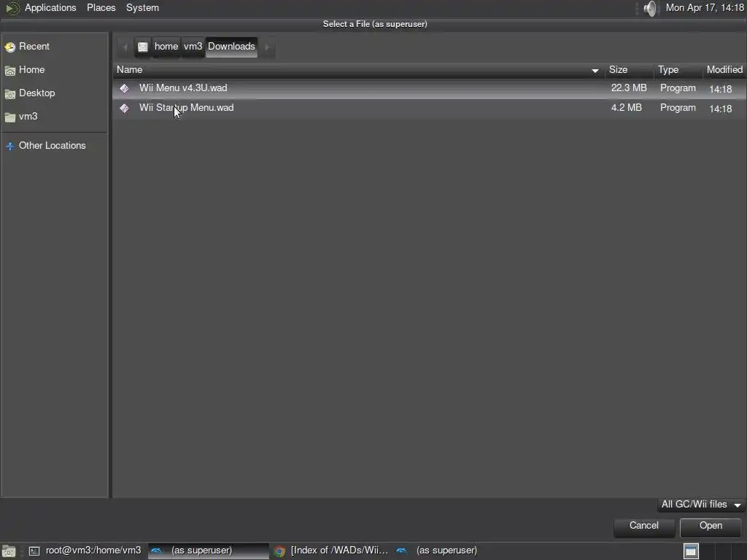Sort files by the Modified column
Screen dimensions: 747x560
point(724,70)
